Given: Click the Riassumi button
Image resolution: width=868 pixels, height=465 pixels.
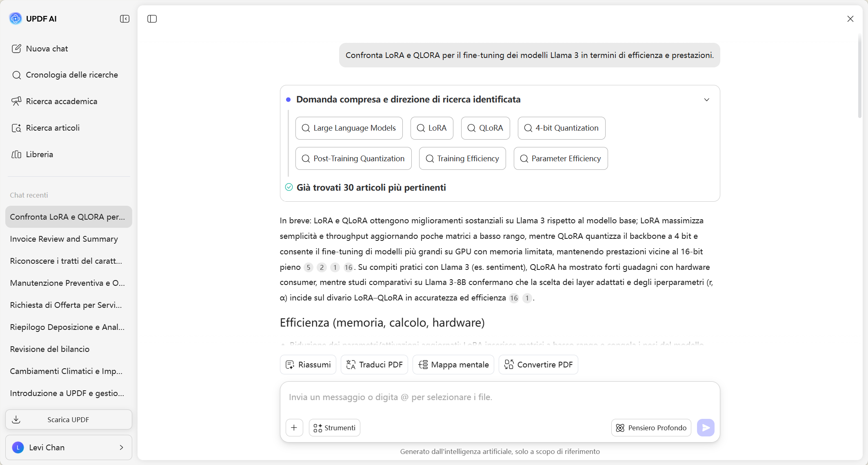Looking at the screenshot, I should pyautogui.click(x=308, y=365).
